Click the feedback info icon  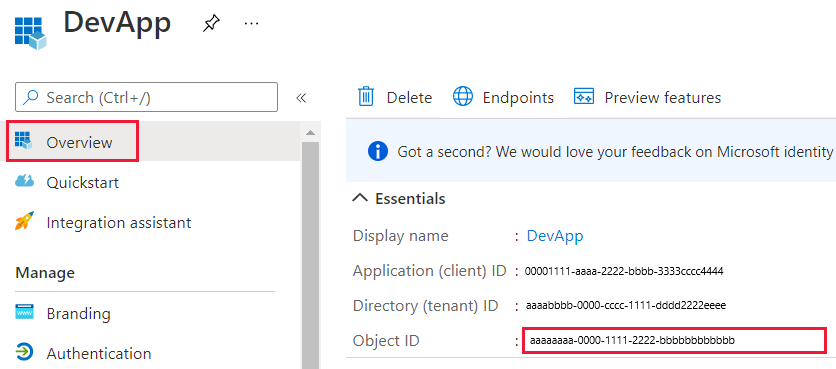378,151
